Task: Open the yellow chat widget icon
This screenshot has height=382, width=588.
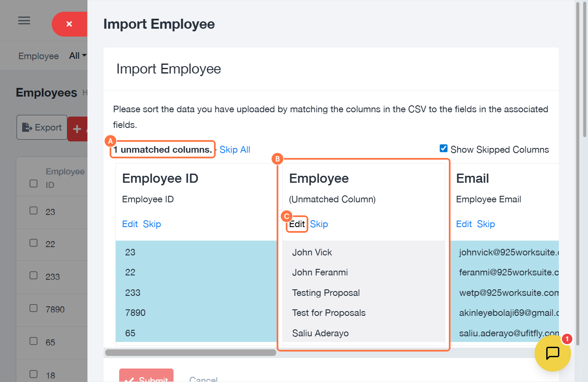Action: tap(552, 353)
